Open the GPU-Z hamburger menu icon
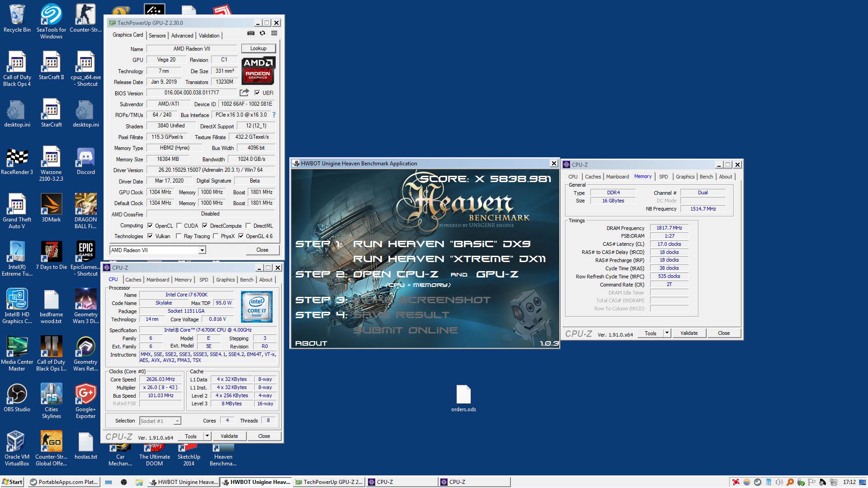Viewport: 868px width, 488px height. 274,33
